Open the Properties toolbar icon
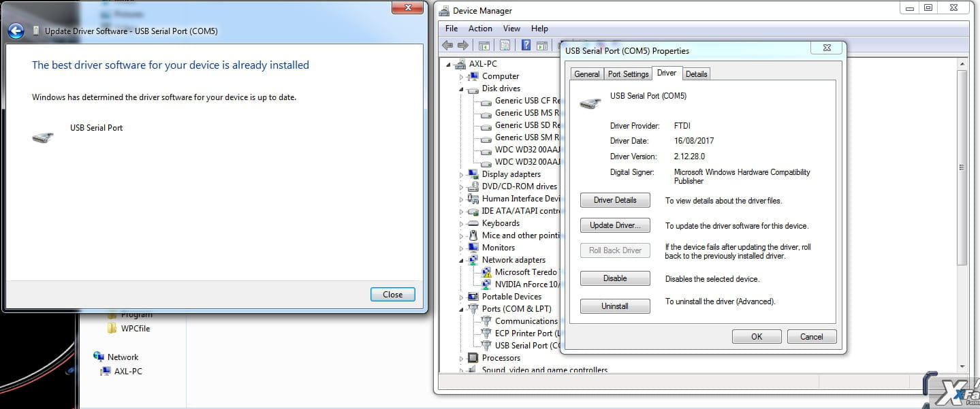The image size is (980, 409). coord(505,45)
